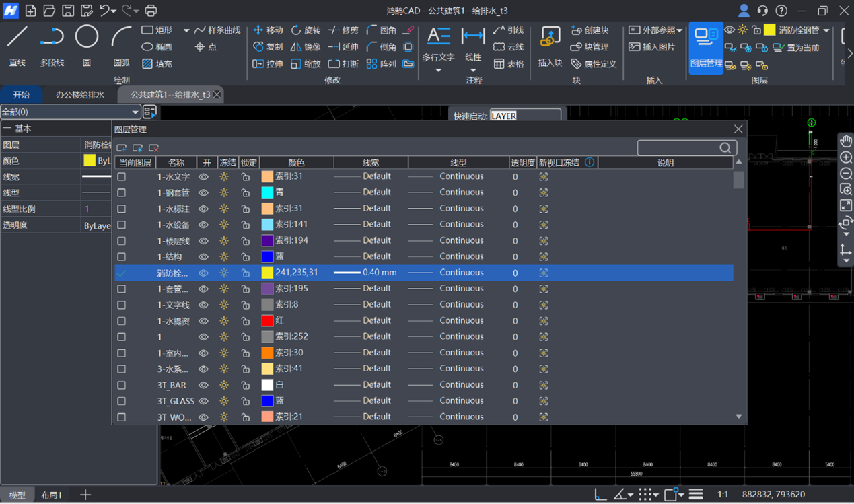Click the print icon in title bar
854x504 pixels.
pos(151,11)
